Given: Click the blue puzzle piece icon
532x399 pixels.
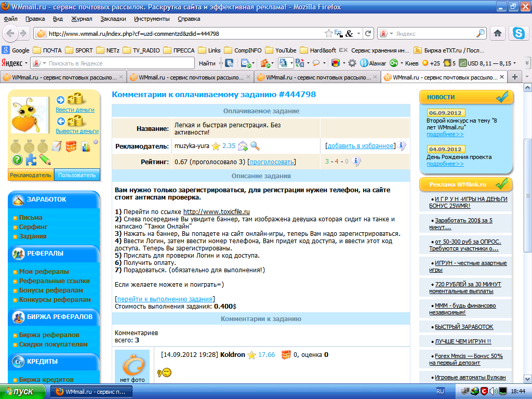Looking at the screenshot, I should click(x=31, y=159).
